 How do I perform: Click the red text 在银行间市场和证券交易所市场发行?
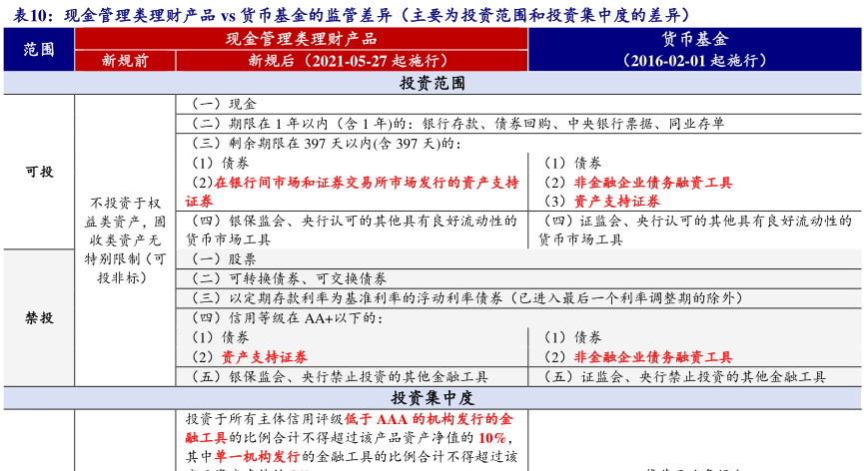click(366, 183)
